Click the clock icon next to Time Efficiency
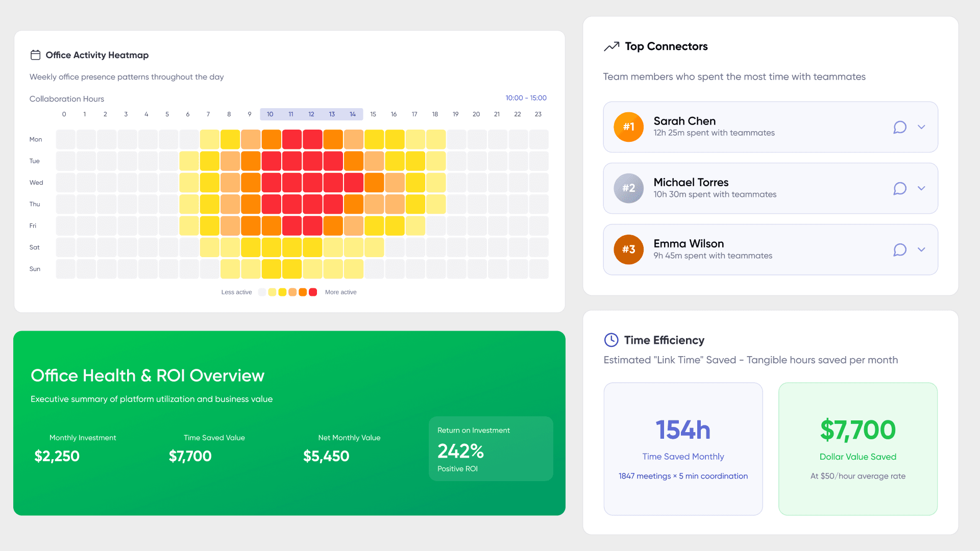 (611, 340)
